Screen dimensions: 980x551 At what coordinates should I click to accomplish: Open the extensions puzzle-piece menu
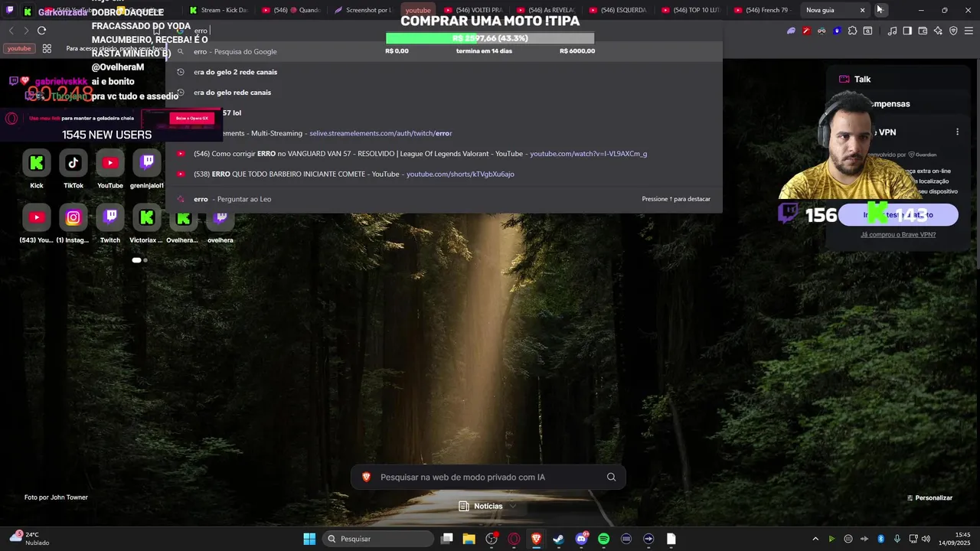852,31
